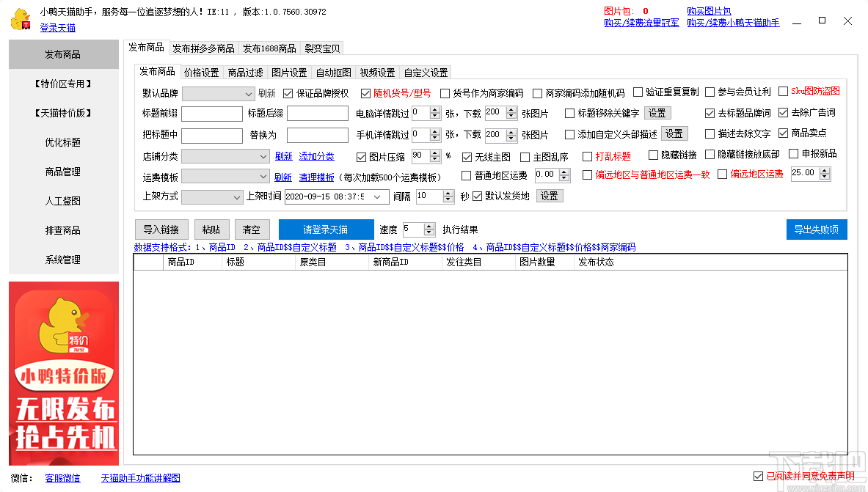
Task: Select 排查商品 in sidebar
Action: (63, 230)
